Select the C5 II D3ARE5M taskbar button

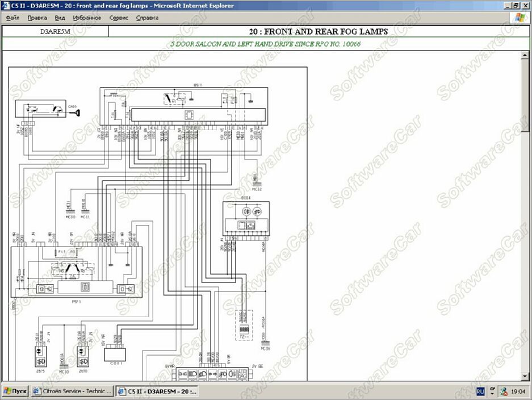pos(157,391)
